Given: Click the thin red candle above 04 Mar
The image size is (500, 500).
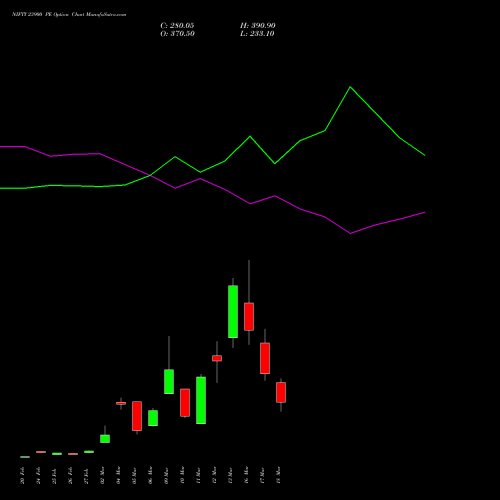Looking at the screenshot, I should click(x=121, y=403).
